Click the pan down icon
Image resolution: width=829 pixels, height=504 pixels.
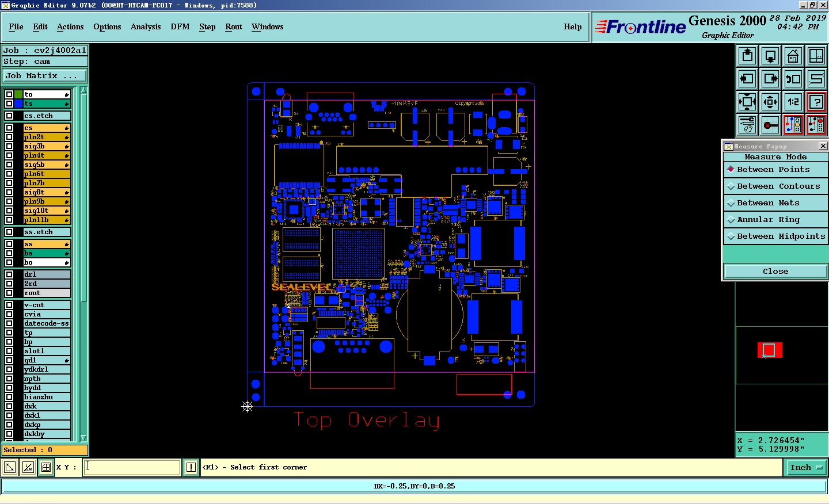[770, 56]
